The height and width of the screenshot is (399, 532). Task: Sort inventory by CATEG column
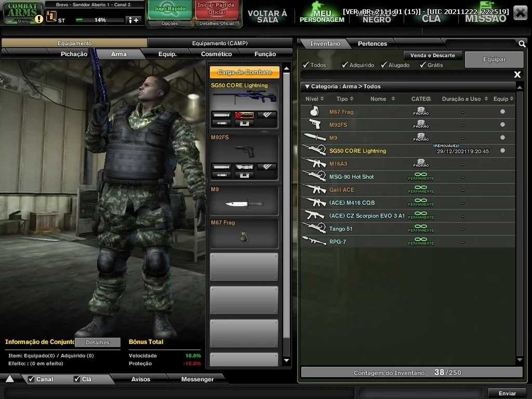point(421,99)
